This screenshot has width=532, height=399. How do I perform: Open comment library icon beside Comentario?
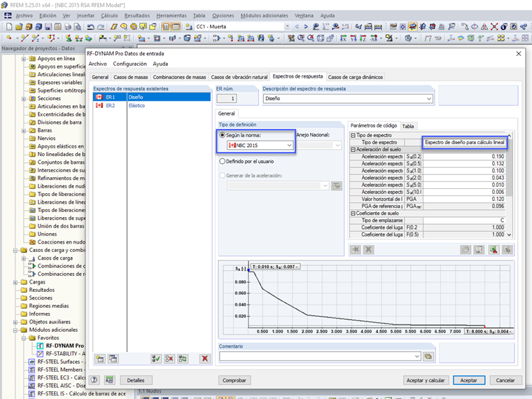[428, 356]
